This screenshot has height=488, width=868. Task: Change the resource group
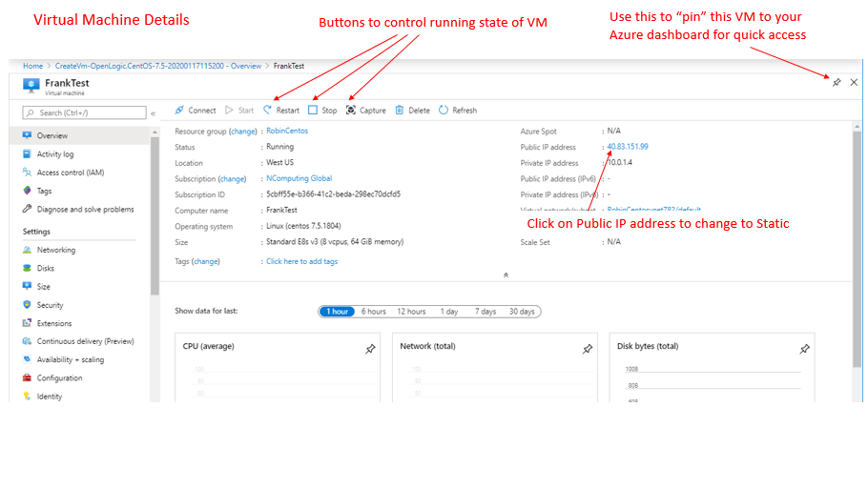(x=243, y=132)
